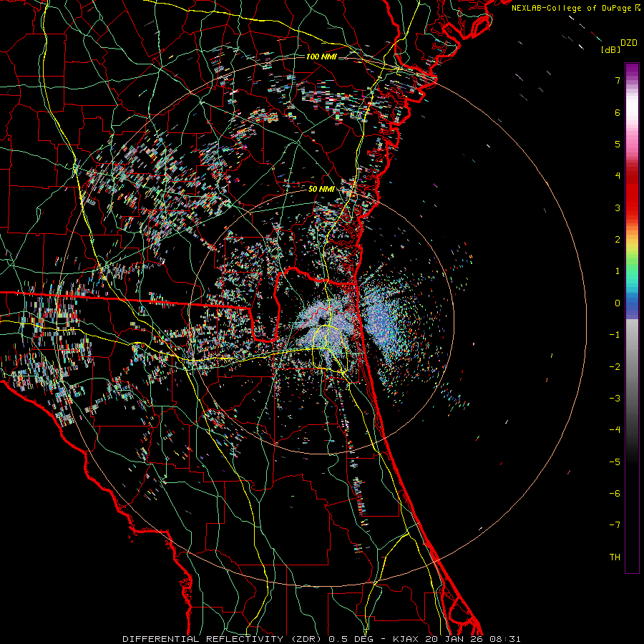Click the -4 value on the dB scale

click(x=615, y=430)
